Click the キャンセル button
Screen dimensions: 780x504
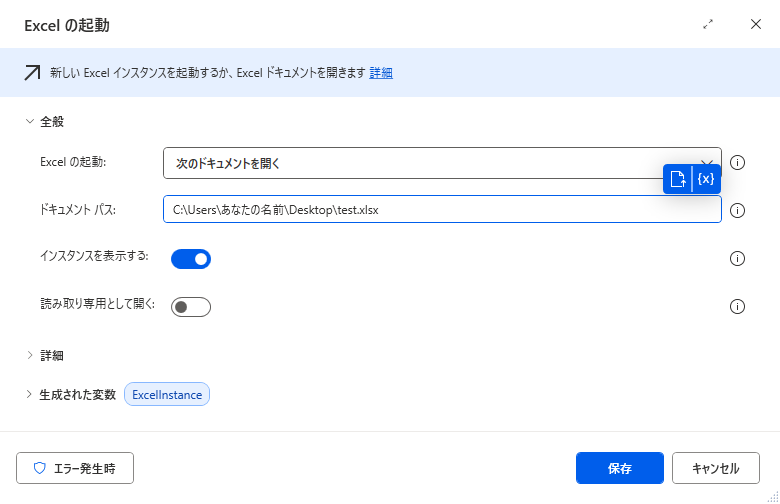716,468
